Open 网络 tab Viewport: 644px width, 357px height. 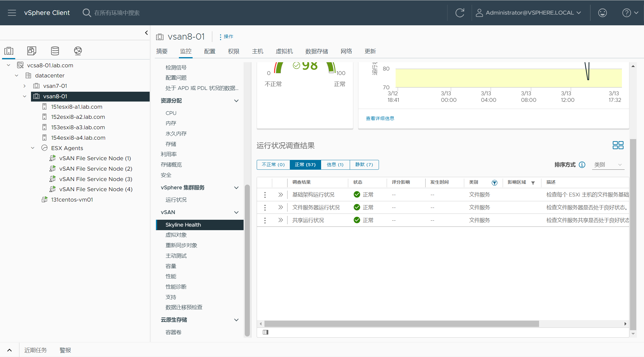tap(346, 51)
